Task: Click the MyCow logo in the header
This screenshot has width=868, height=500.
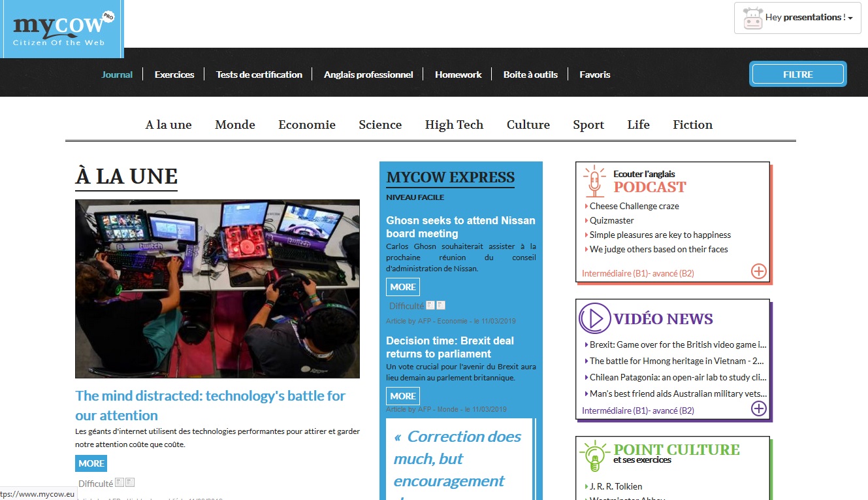Action: (x=62, y=29)
